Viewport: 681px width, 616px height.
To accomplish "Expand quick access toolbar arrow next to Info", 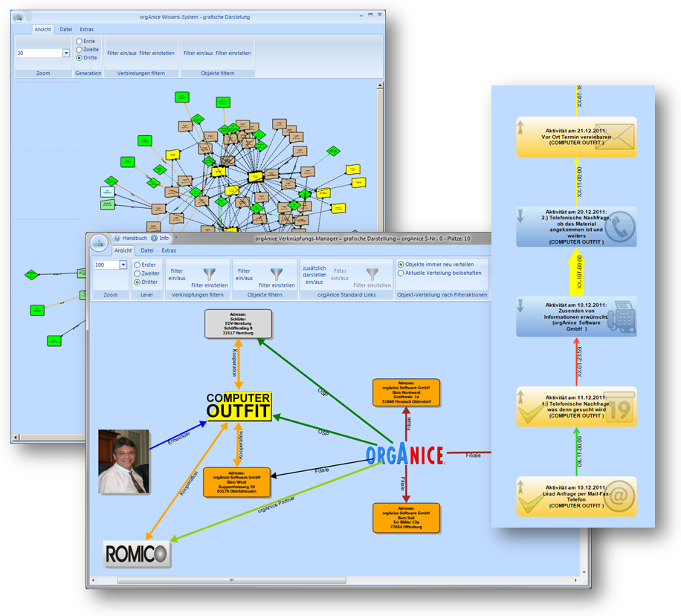I will 176,238.
